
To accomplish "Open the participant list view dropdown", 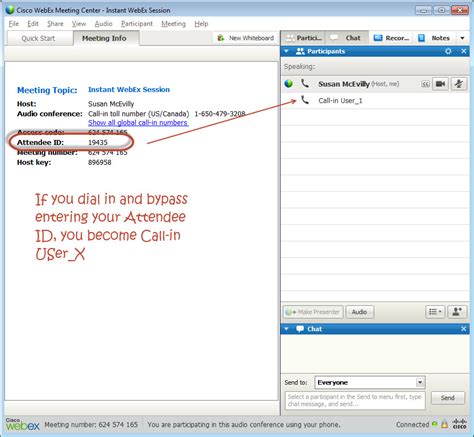I will coord(435,312).
